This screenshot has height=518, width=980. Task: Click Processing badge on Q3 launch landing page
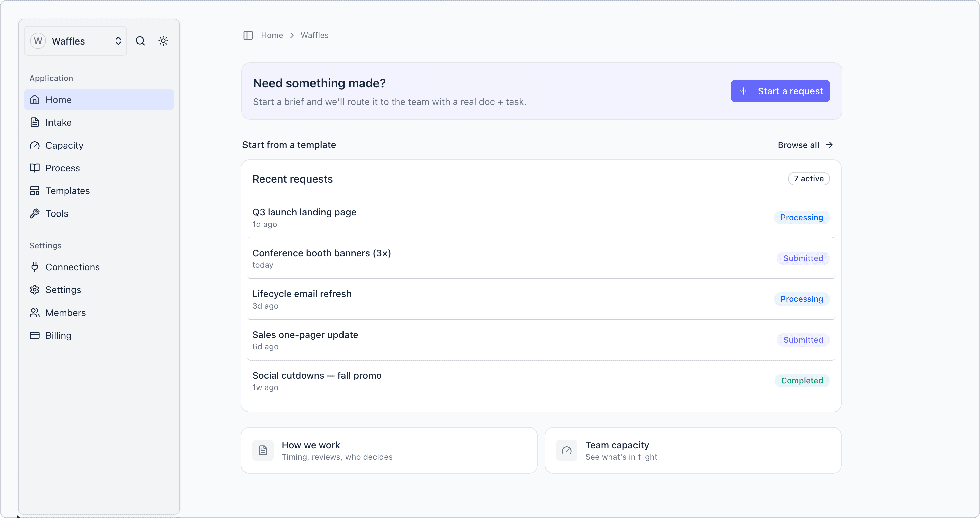pyautogui.click(x=802, y=218)
